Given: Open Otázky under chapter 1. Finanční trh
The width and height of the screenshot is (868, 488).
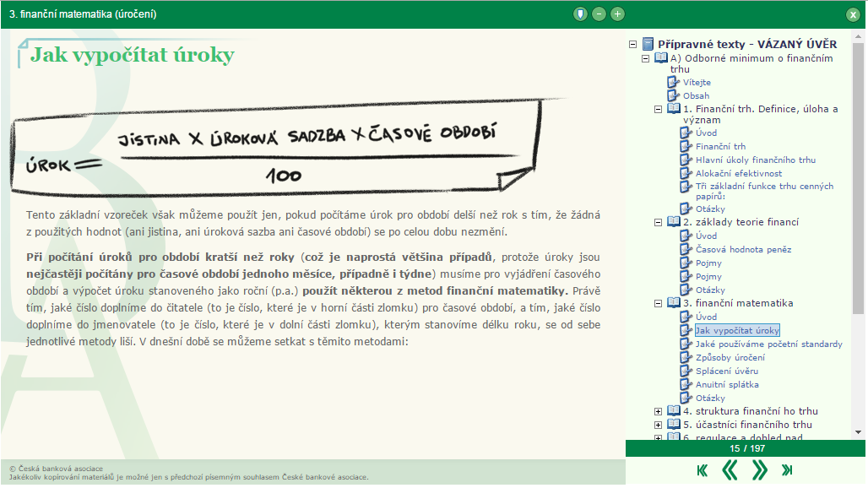Looking at the screenshot, I should (x=710, y=209).
